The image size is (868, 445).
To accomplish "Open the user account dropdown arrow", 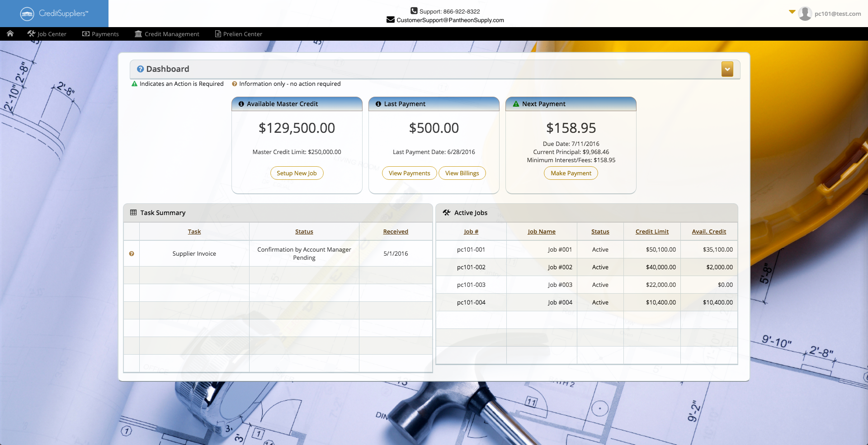I will click(x=792, y=12).
